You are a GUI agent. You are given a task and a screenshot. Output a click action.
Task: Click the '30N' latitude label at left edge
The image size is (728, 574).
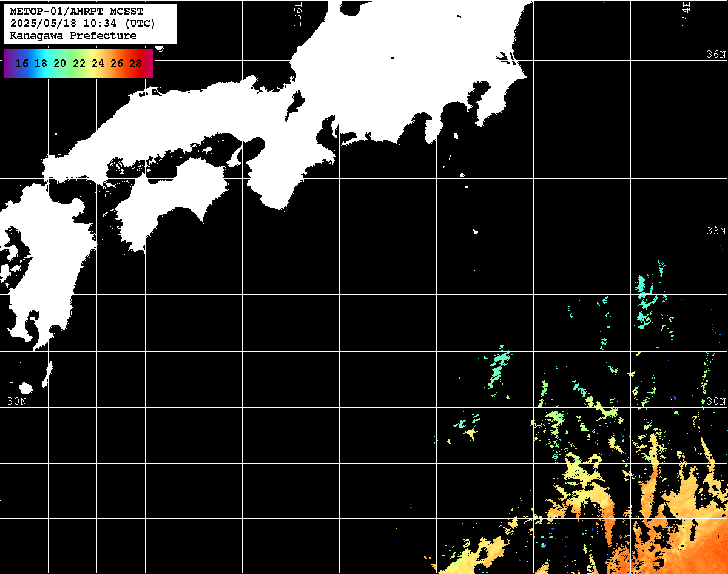16,401
